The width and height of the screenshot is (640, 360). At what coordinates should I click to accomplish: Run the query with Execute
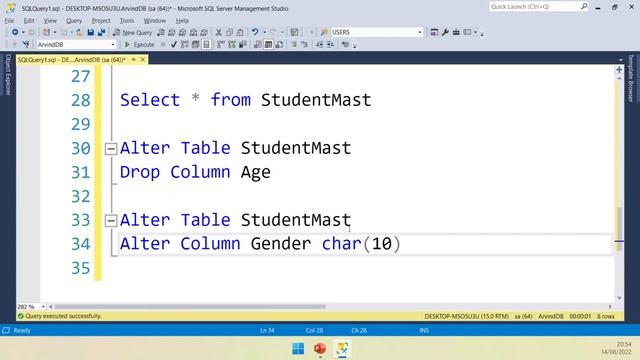pos(139,44)
